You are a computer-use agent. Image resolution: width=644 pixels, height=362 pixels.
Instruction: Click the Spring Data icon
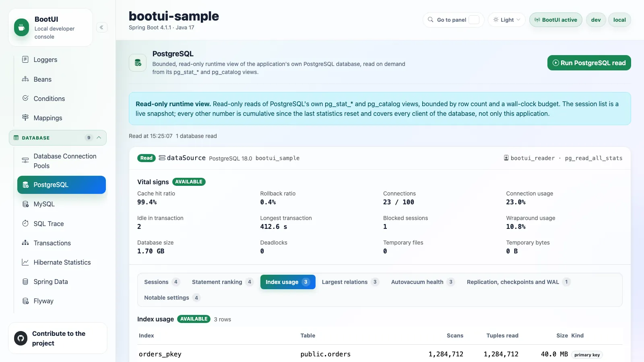click(25, 282)
